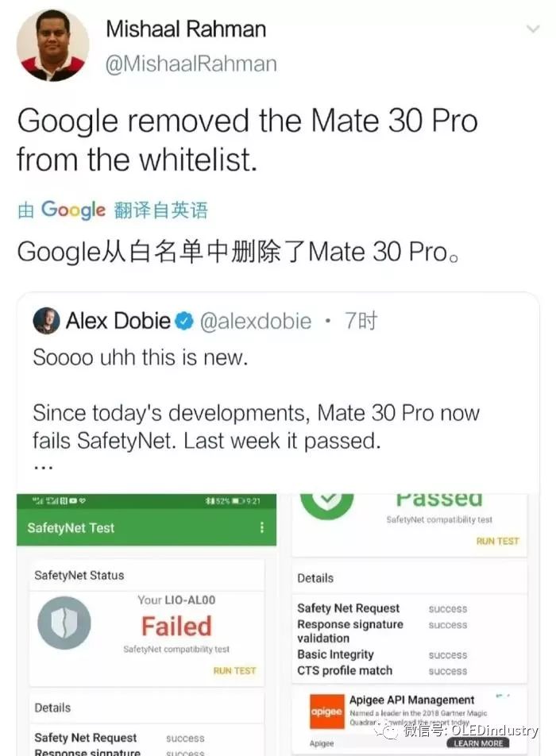This screenshot has width=556, height=756.
Task: Open the SafetyNet Test overflow menu
Action: click(262, 527)
